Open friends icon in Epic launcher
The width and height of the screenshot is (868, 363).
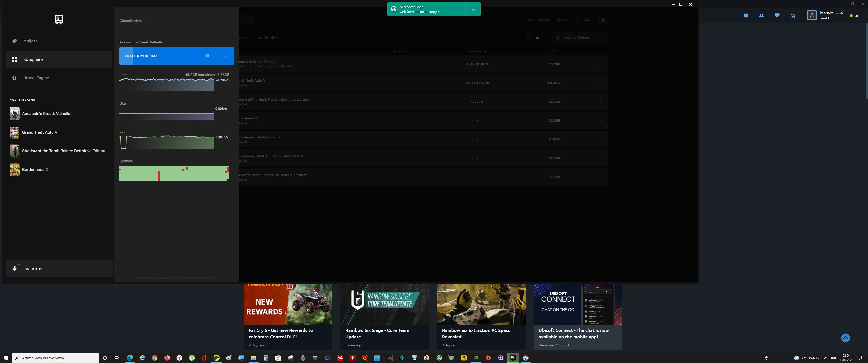pyautogui.click(x=588, y=20)
